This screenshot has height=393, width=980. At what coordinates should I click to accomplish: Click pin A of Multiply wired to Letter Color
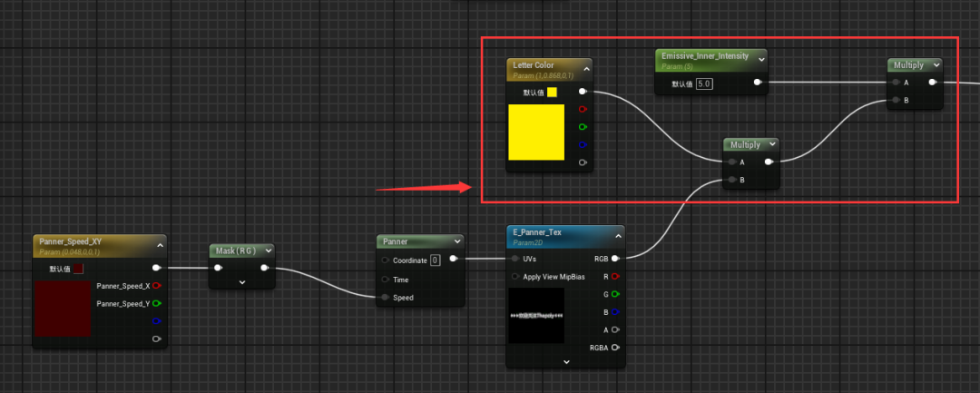click(732, 162)
